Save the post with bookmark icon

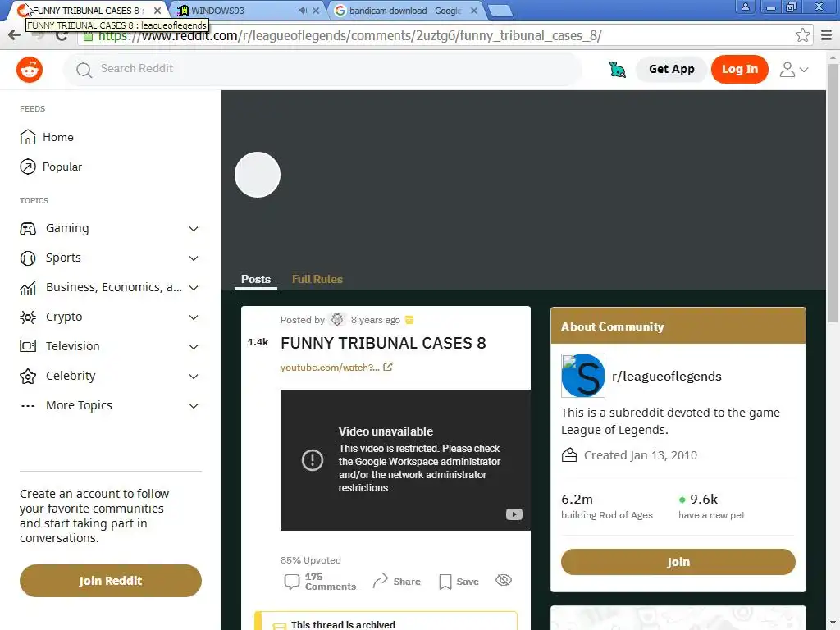445,582
